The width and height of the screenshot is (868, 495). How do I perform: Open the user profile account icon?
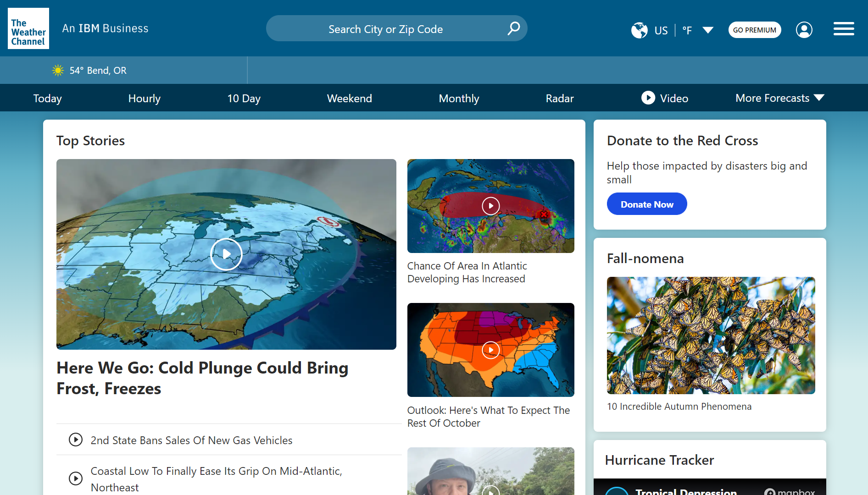click(x=804, y=30)
